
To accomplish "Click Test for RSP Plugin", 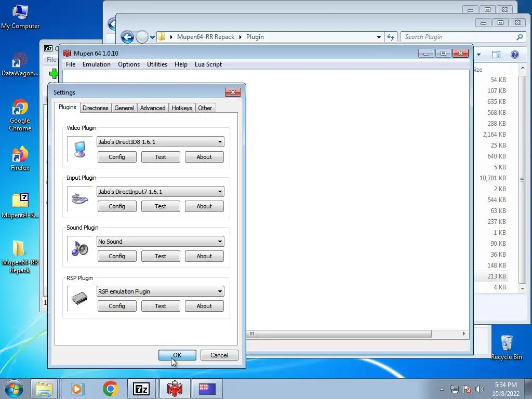I will pos(161,306).
